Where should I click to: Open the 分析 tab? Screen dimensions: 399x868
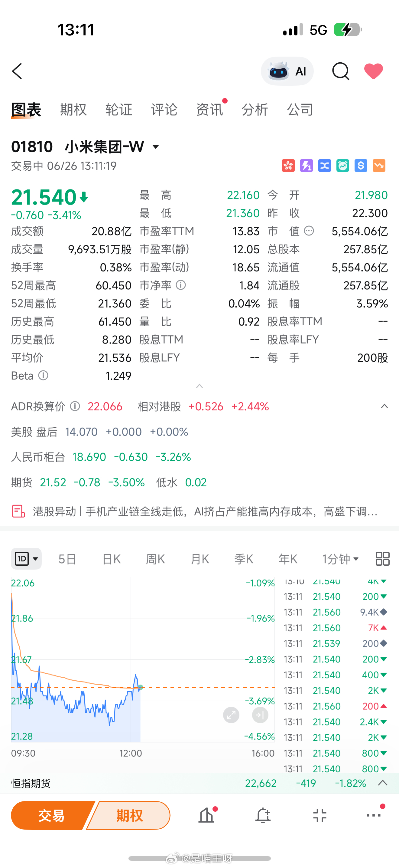point(255,110)
